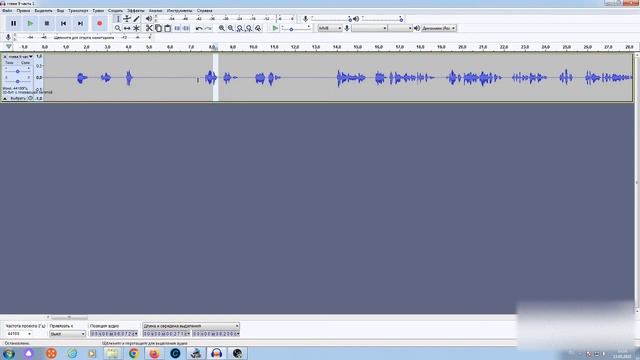Viewport: 640px width, 360px height.
Task: Adjust the recording volume slider
Action: [x=331, y=19]
